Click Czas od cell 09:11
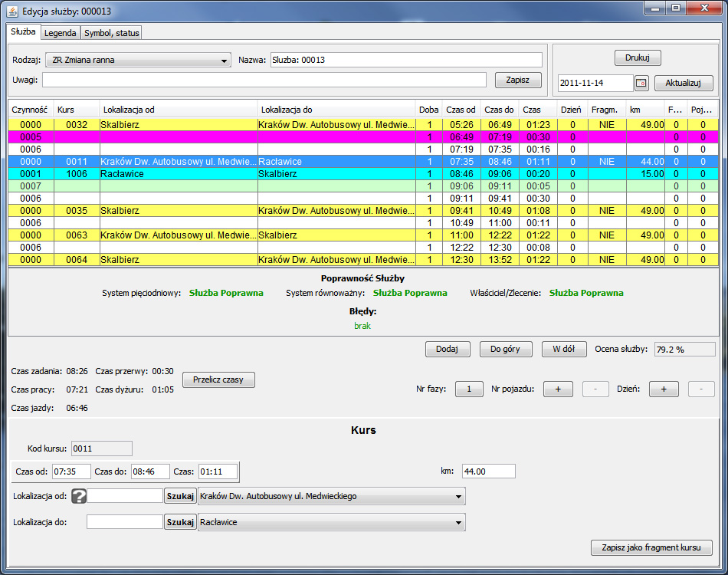Image resolution: width=728 pixels, height=575 pixels. coord(461,199)
